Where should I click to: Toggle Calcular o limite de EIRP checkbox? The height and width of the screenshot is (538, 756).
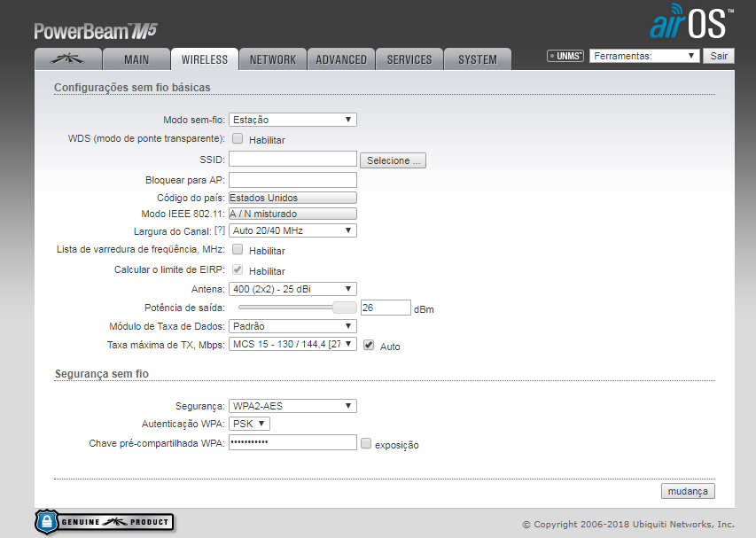(x=238, y=269)
